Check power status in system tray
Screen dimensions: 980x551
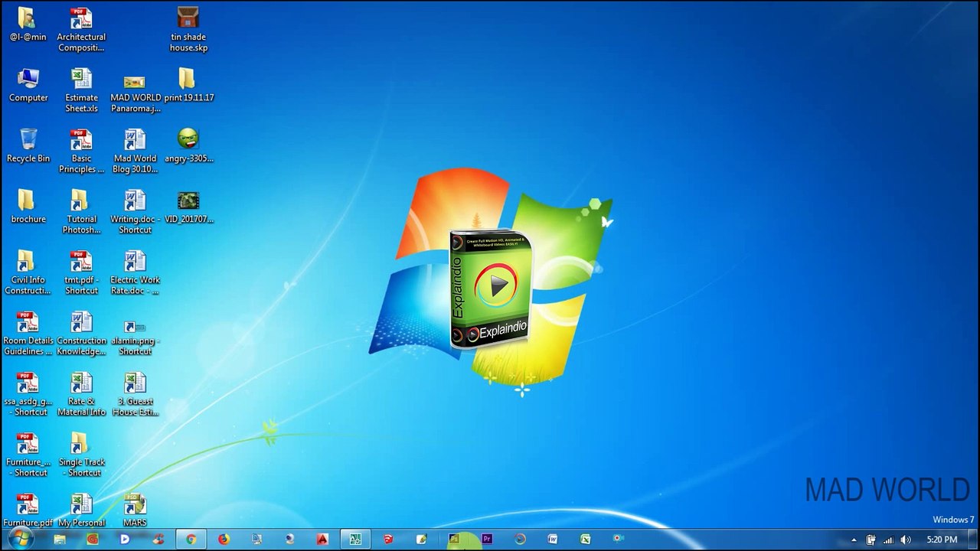point(871,540)
